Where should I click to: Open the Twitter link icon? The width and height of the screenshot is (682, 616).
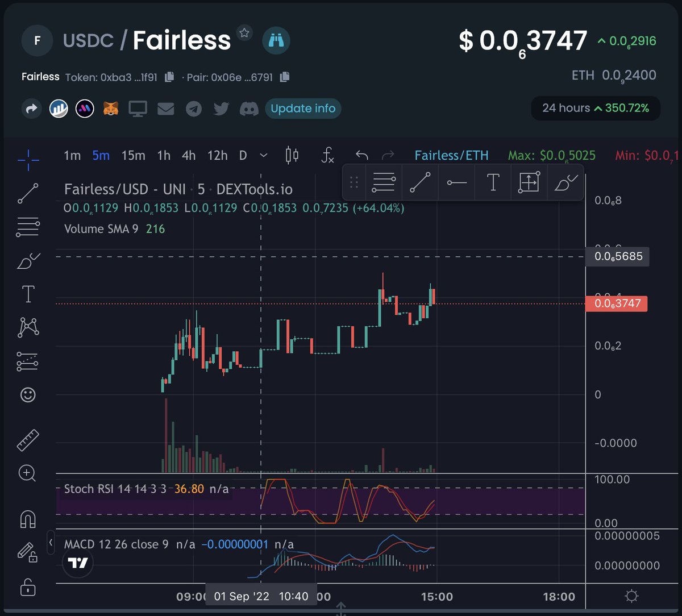pyautogui.click(x=221, y=109)
